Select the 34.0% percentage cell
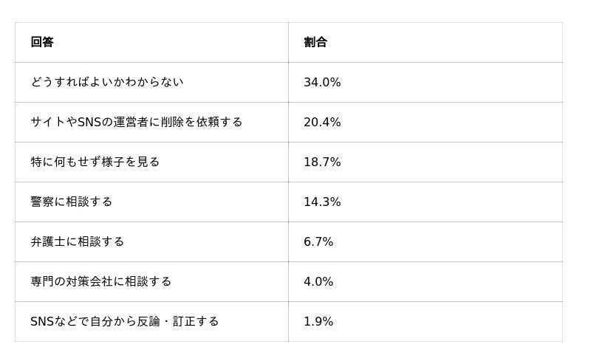 [426, 82]
